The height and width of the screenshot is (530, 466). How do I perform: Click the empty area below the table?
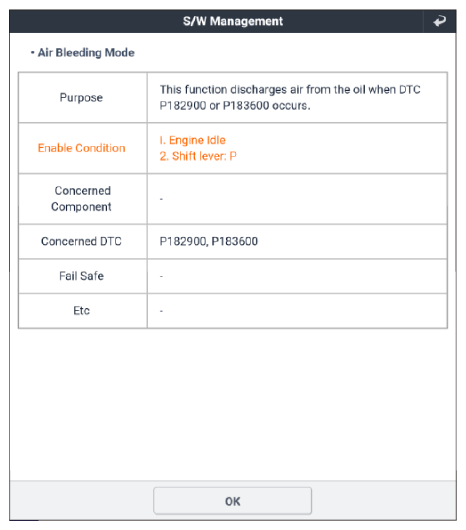coord(232,404)
